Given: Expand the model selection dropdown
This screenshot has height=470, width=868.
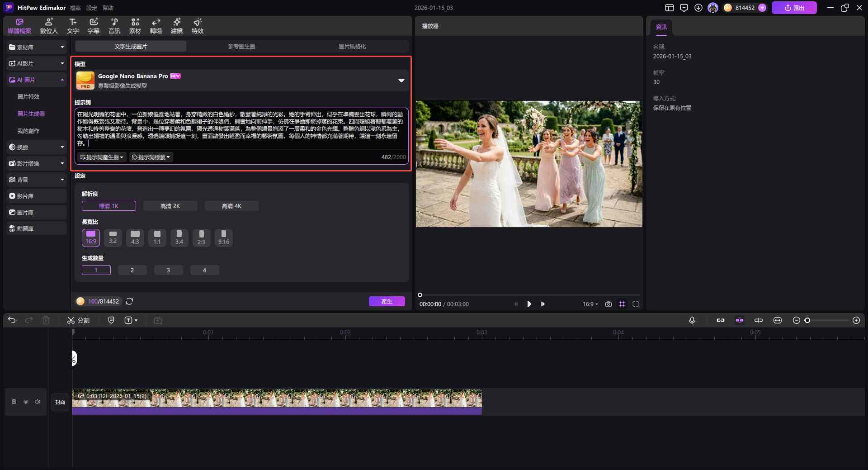Looking at the screenshot, I should click(x=401, y=81).
